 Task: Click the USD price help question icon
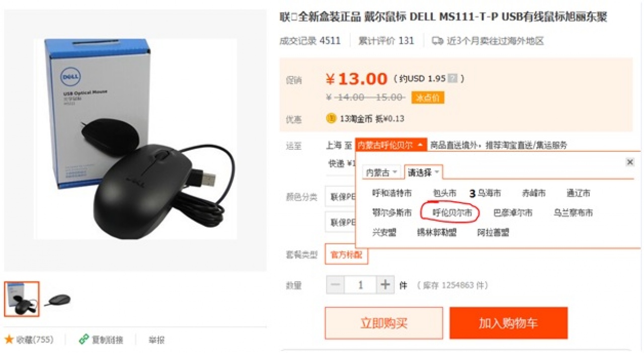pos(453,78)
